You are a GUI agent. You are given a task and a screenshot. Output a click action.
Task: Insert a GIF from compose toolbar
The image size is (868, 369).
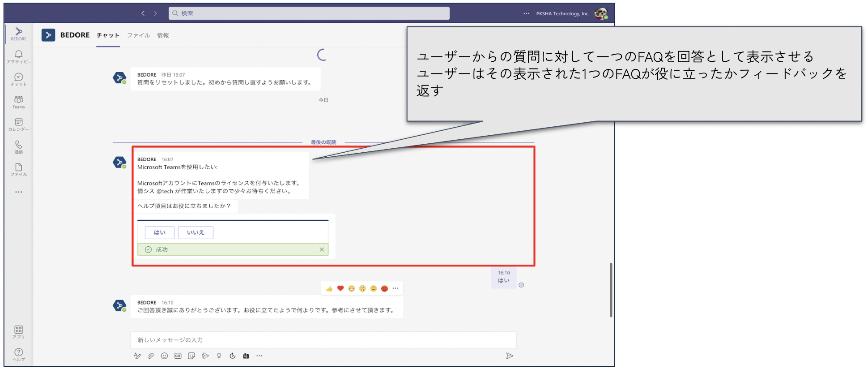tap(178, 356)
